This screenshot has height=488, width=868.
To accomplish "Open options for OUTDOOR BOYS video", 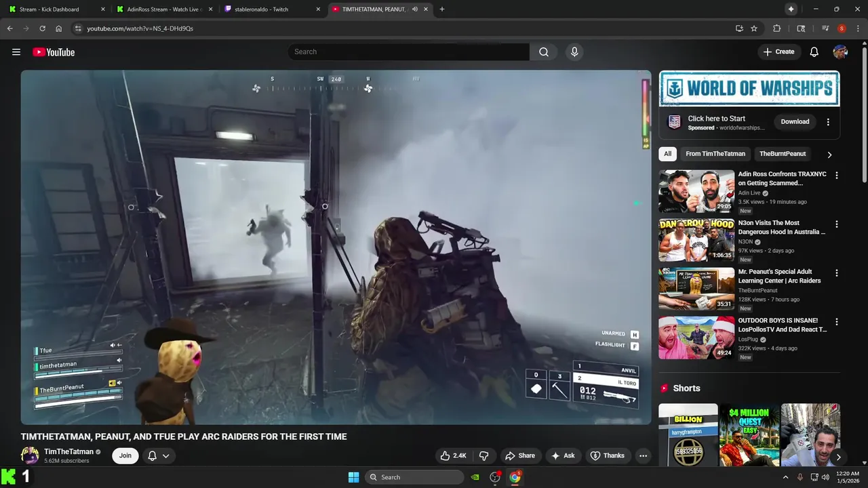I will click(x=836, y=321).
